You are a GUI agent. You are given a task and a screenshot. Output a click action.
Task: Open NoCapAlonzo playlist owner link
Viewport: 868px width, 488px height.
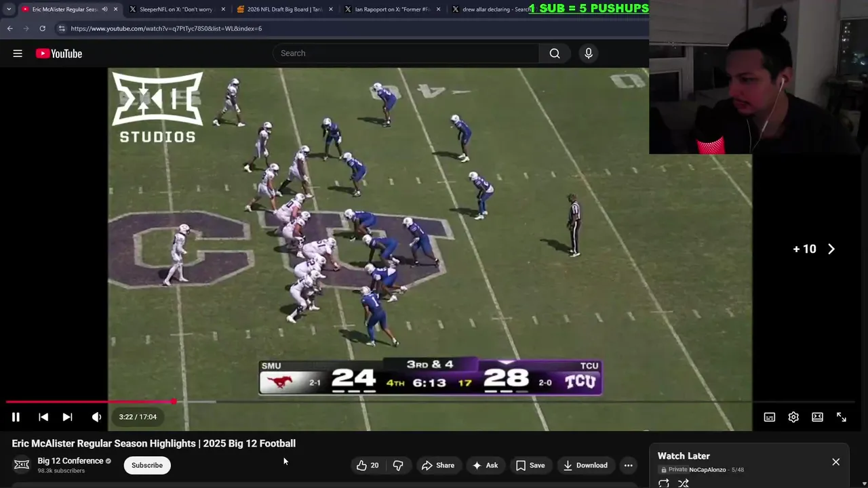[707, 470]
